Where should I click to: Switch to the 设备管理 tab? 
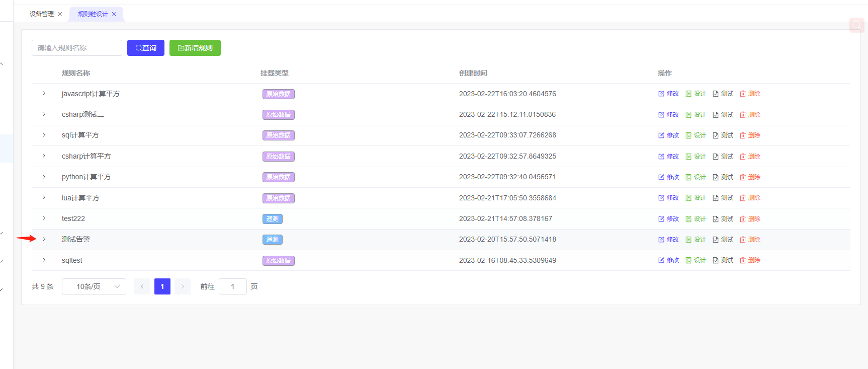coord(42,14)
